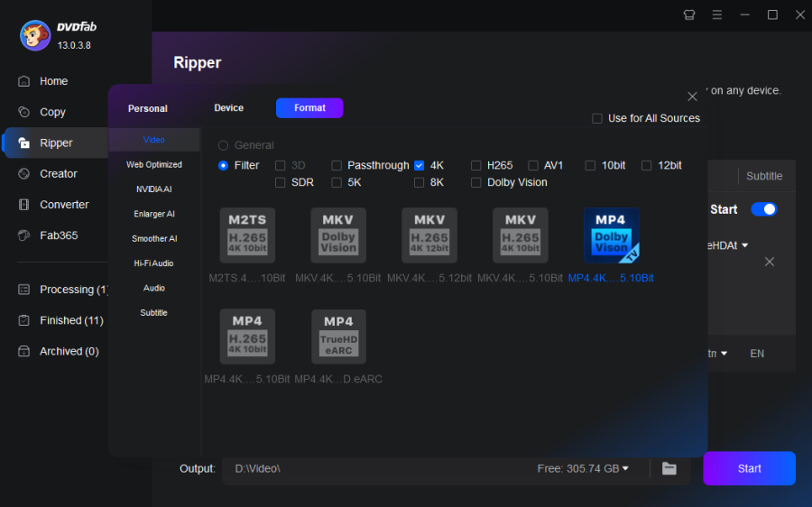812x507 pixels.
Task: Enable the 12bit filter checkbox
Action: coord(646,166)
